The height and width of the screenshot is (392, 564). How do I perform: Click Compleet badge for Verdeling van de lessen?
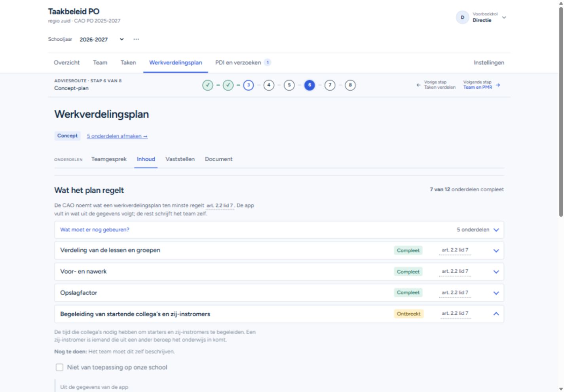pos(408,250)
